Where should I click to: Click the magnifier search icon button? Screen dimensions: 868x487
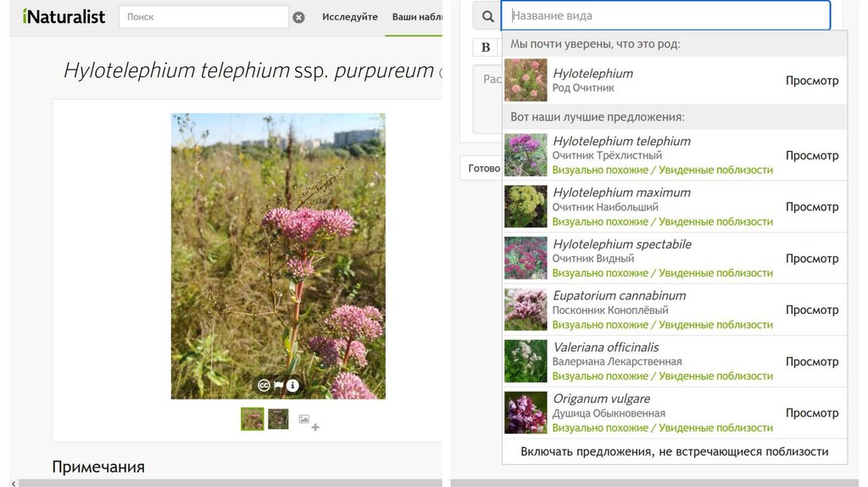click(x=487, y=16)
